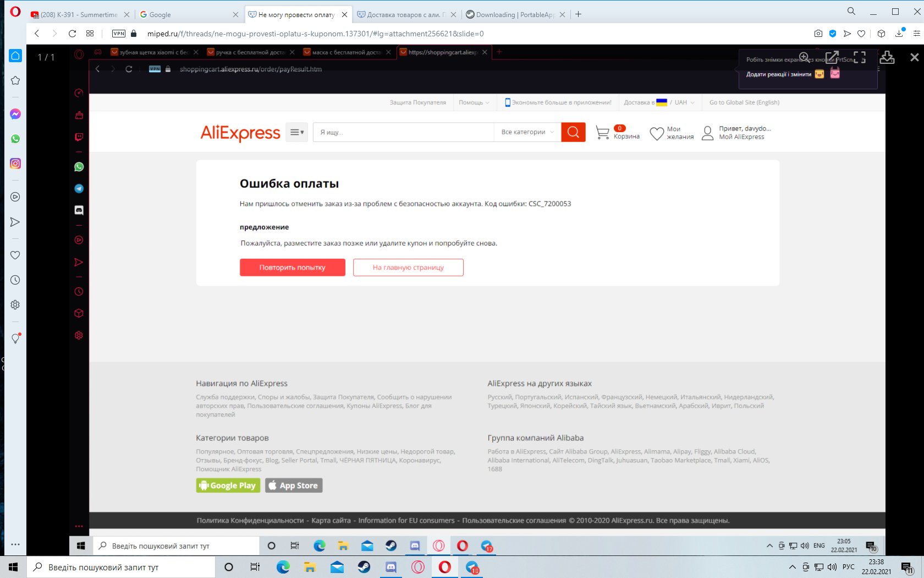Image resolution: width=924 pixels, height=578 pixels.
Task: Open sidebar three-dot setup menu
Action: pyautogui.click(x=15, y=544)
